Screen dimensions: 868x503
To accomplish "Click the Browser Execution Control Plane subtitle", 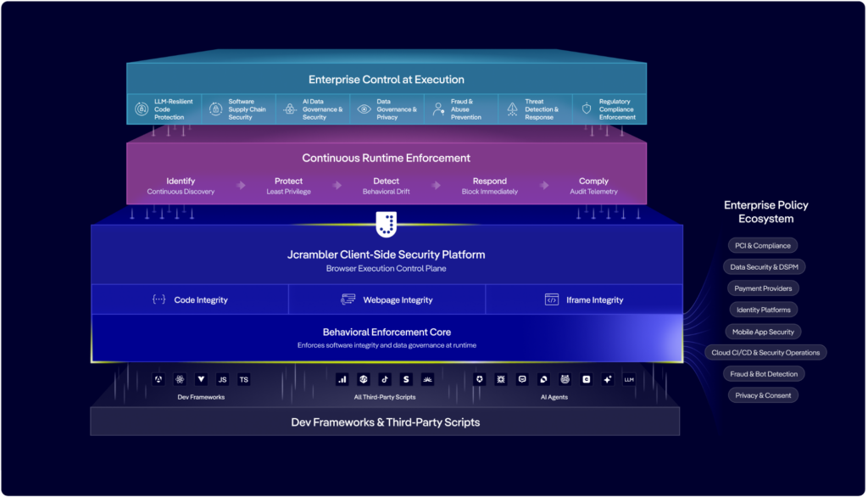I will [x=386, y=269].
